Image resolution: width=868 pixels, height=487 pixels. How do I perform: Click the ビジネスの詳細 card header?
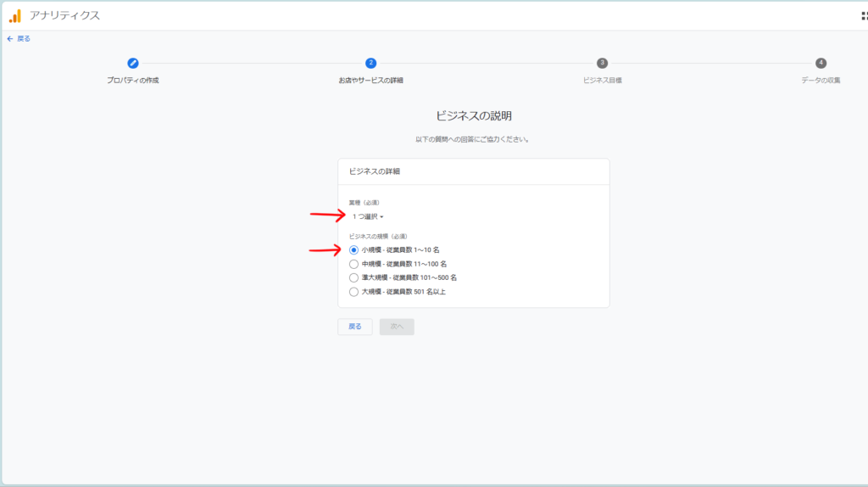(375, 171)
